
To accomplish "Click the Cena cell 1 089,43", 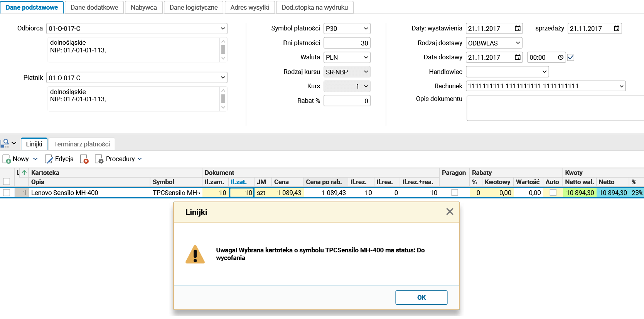I will (288, 193).
